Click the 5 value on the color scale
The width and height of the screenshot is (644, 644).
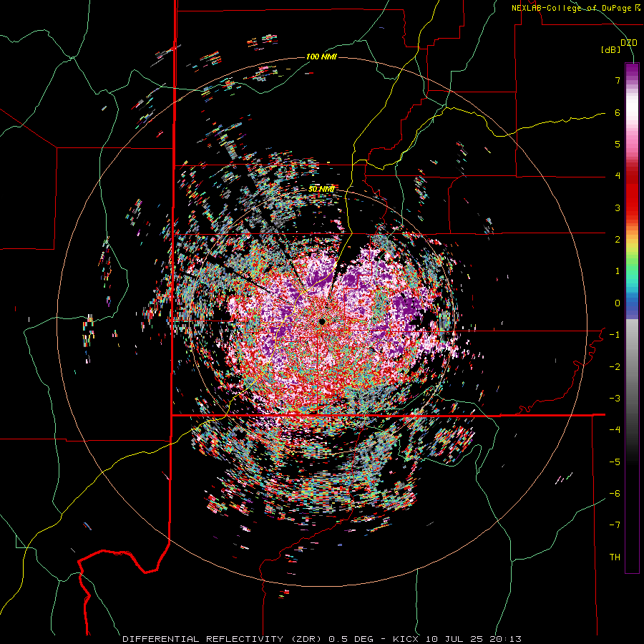(x=618, y=144)
